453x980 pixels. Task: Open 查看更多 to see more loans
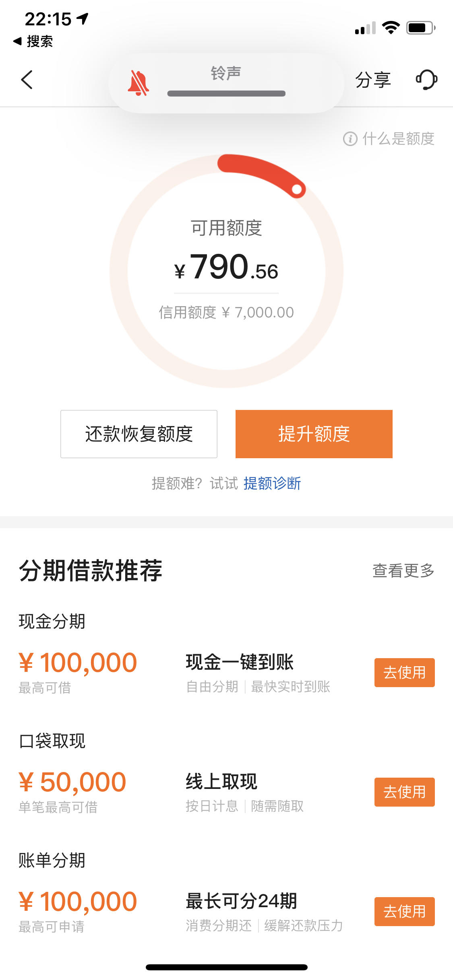[x=403, y=570]
